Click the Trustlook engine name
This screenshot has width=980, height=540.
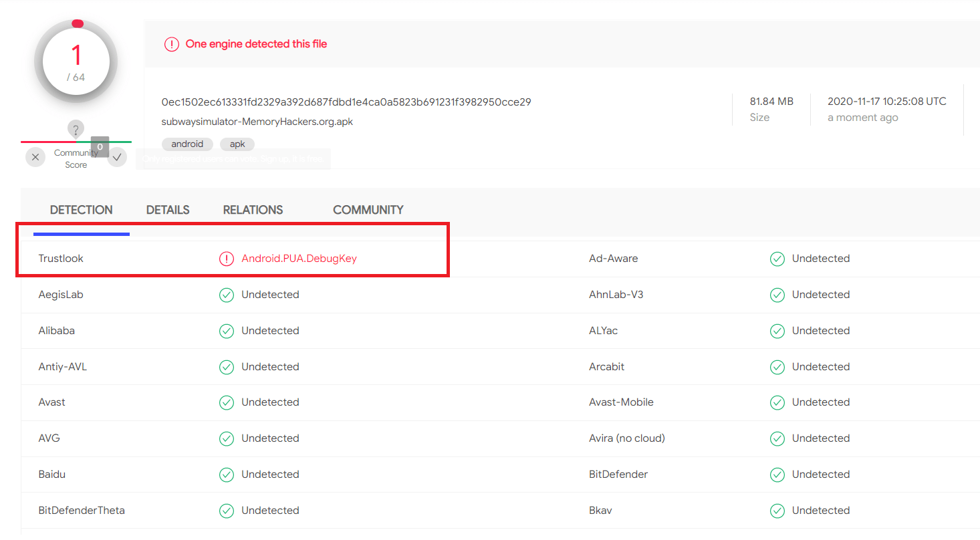61,259
